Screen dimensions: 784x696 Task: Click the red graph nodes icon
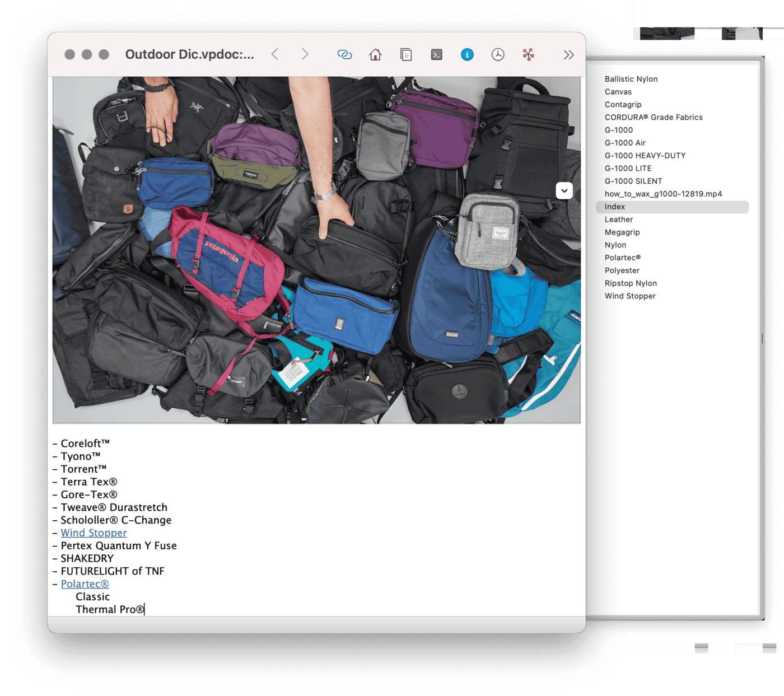pyautogui.click(x=528, y=54)
